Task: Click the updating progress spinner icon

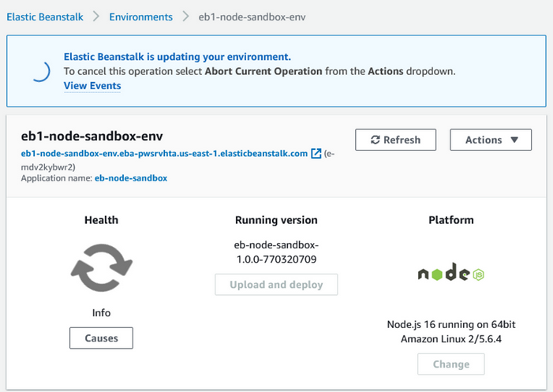Action: (x=37, y=72)
